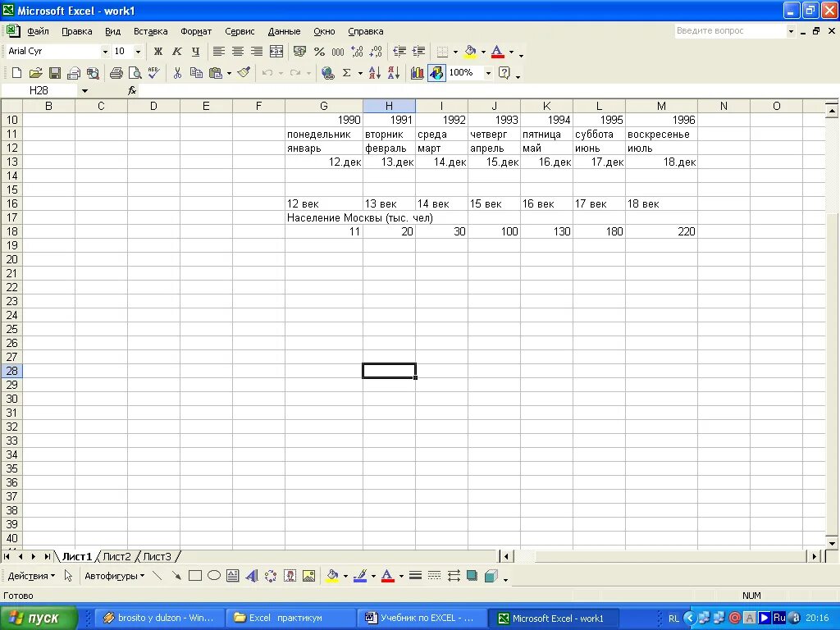The height and width of the screenshot is (630, 840).
Task: Align cell text left
Action: 218,52
